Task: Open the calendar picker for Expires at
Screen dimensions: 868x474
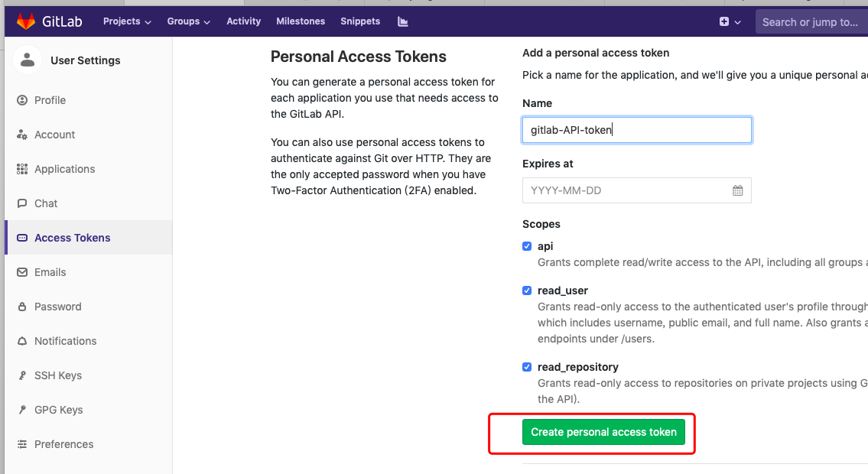Action: [x=738, y=190]
